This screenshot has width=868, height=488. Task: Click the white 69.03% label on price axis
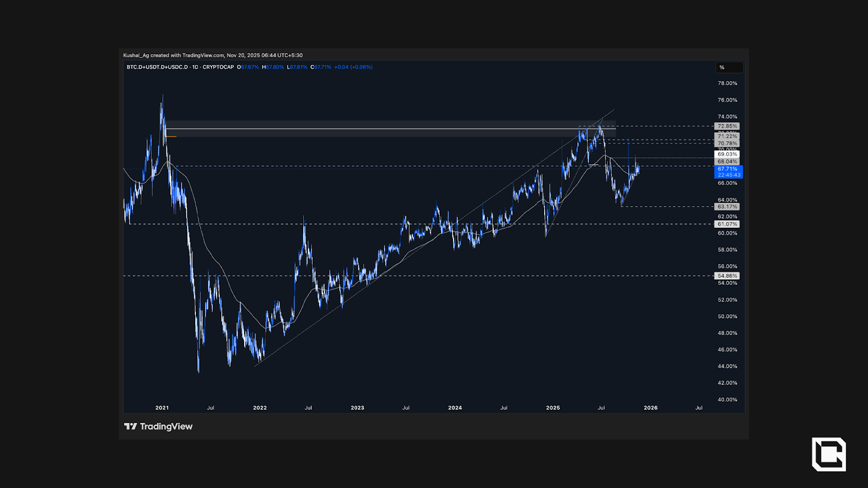coord(727,155)
